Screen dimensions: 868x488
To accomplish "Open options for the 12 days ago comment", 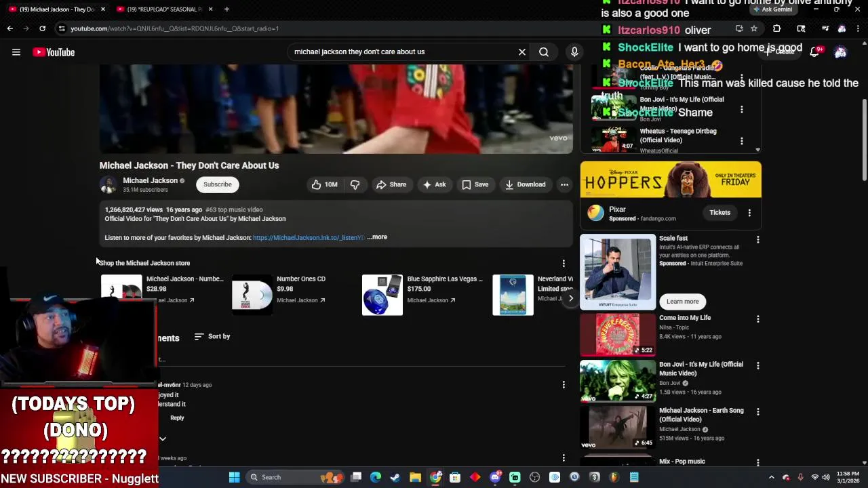I will (564, 385).
